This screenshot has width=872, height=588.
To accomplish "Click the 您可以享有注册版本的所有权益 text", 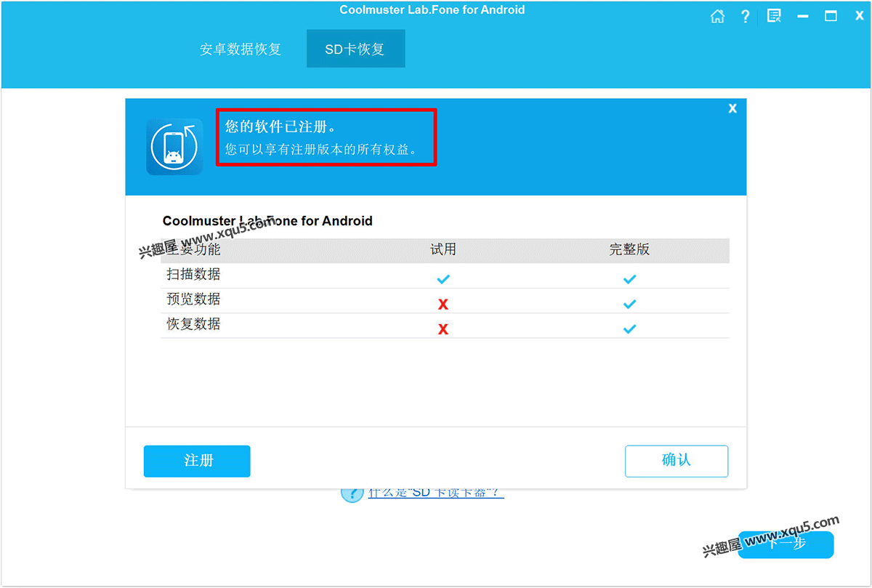I will click(322, 150).
